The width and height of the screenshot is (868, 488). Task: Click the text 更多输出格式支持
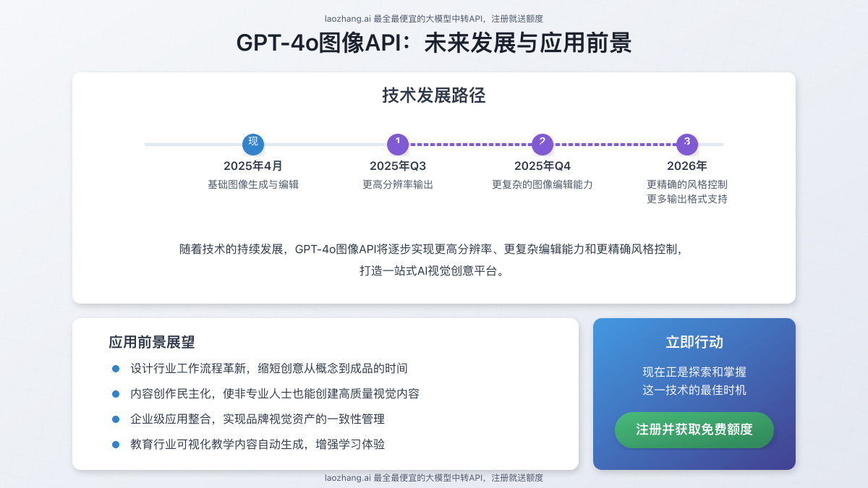pyautogui.click(x=687, y=199)
